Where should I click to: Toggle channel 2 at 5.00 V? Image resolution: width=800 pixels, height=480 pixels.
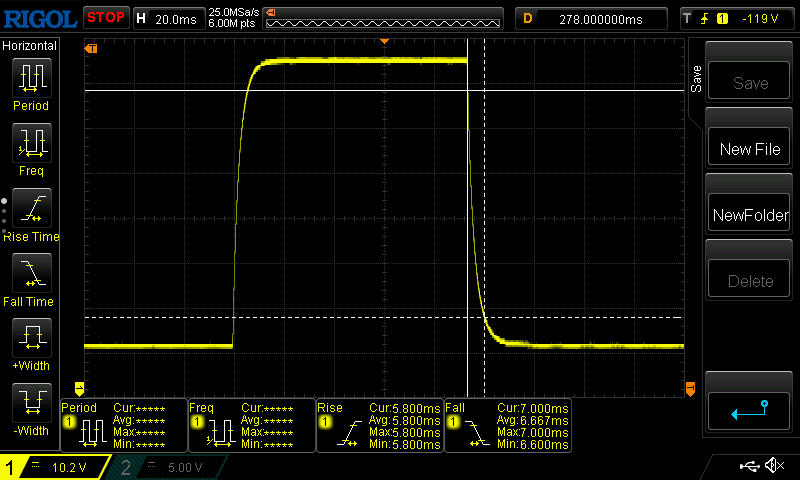(x=168, y=467)
